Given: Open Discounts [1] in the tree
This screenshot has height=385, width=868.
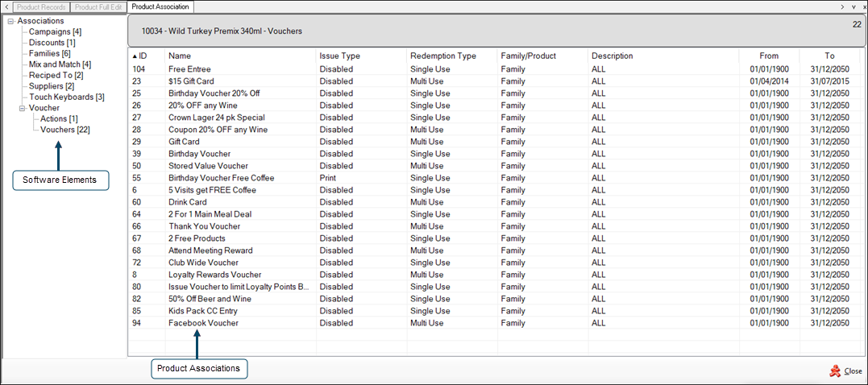Looking at the screenshot, I should 52,43.
